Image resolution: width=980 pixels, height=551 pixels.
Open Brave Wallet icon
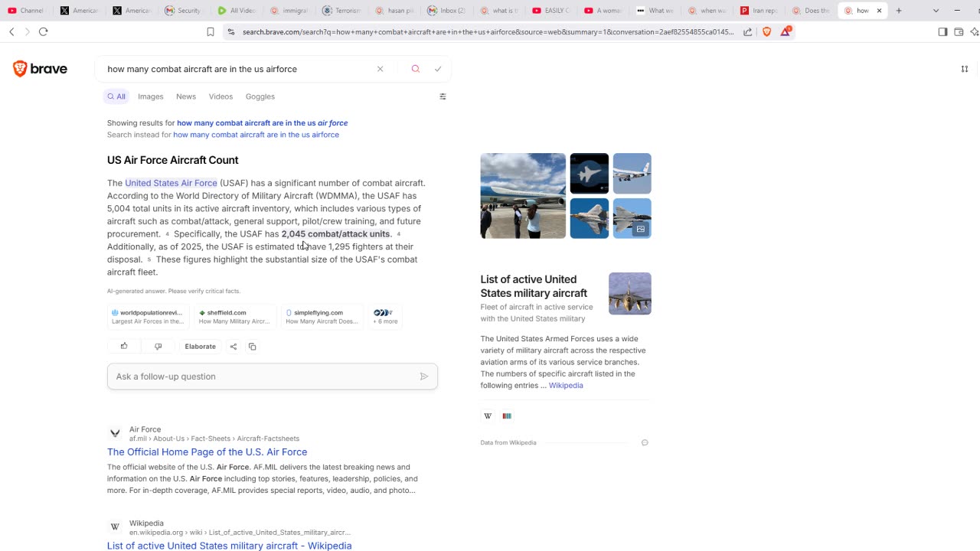pos(959,31)
